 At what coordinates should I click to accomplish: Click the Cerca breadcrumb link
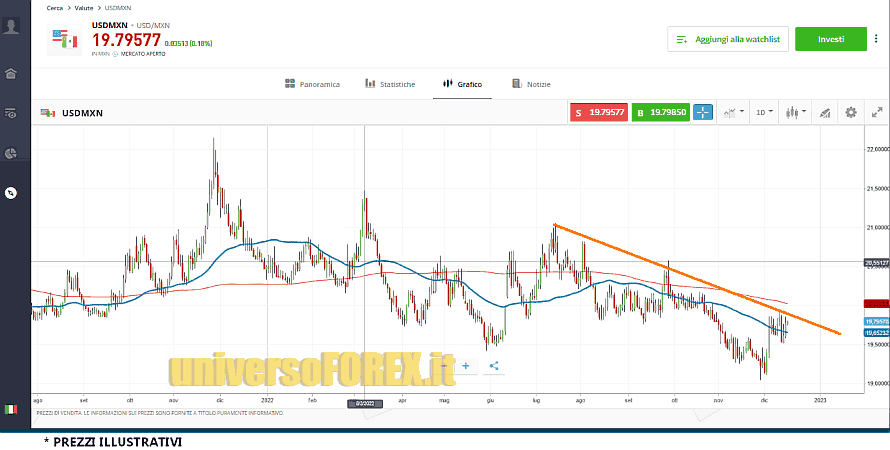pos(54,8)
